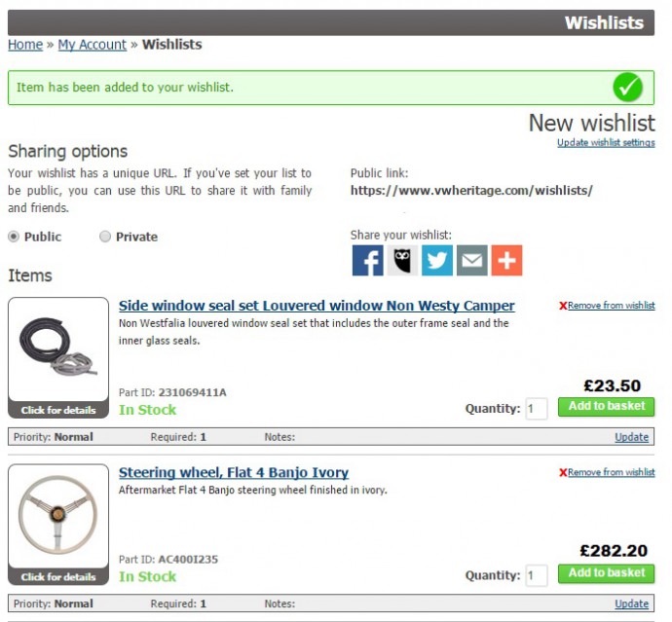Image resolution: width=672 pixels, height=622 pixels.
Task: Open more sharing options plus icon
Action: coord(506,261)
